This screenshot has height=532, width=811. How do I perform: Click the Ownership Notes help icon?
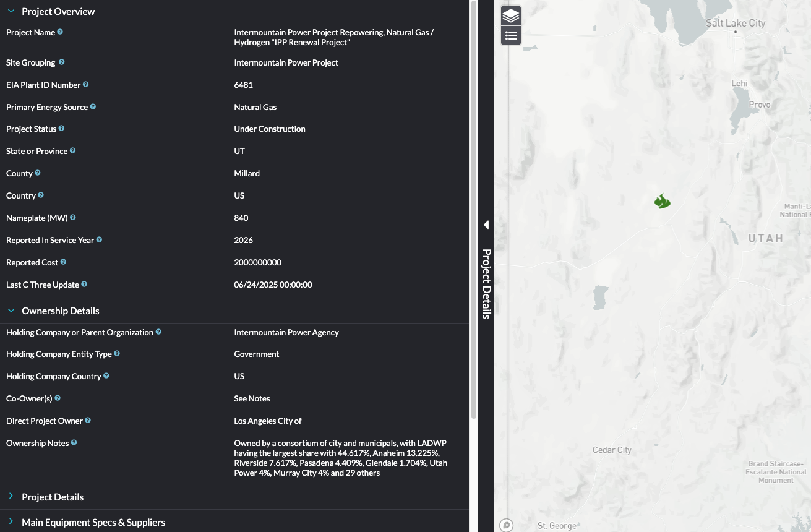(74, 442)
